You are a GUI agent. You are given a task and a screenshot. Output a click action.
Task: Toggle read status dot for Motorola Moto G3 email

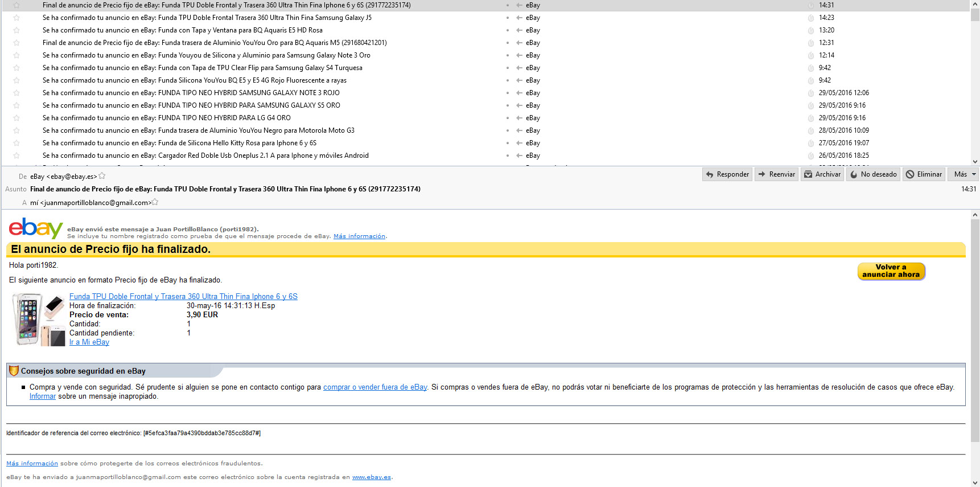point(507,130)
